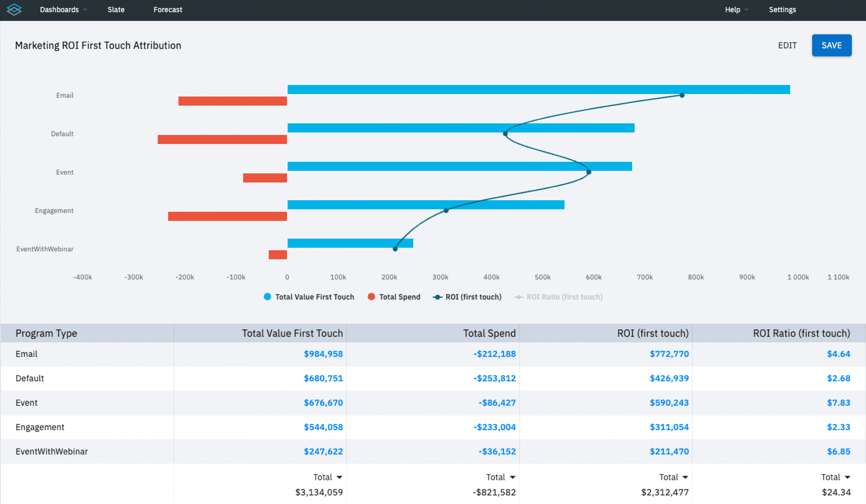
Task: Open Total dropdown under Total Spend column
Action: click(x=501, y=477)
